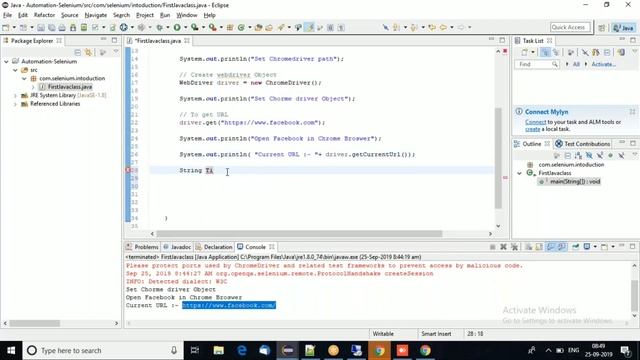The width and height of the screenshot is (640, 360).
Task: Open Package Explorer view menu arrow
Action: click(116, 52)
